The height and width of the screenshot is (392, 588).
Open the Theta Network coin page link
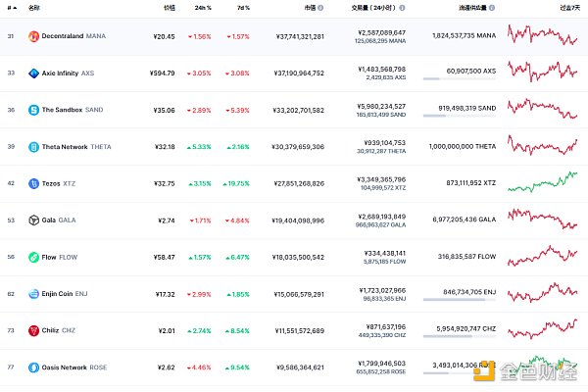76,147
